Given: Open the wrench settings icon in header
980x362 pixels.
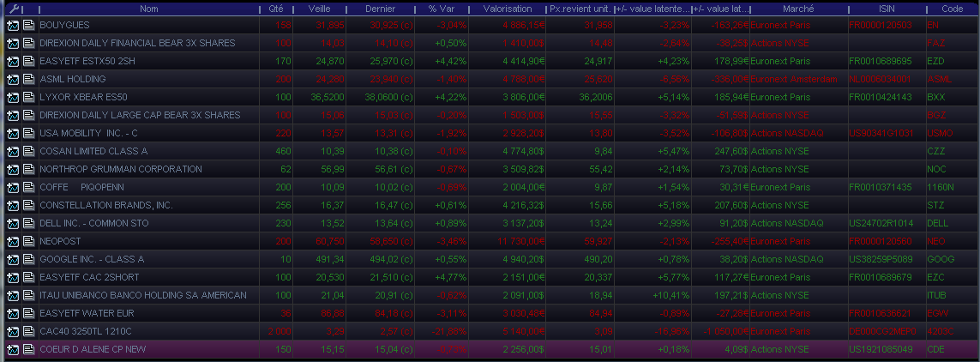Looking at the screenshot, I should coord(13,9).
